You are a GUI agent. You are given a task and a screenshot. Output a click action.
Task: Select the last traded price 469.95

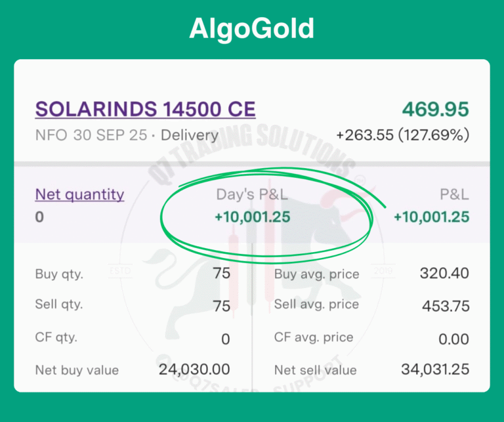click(435, 109)
